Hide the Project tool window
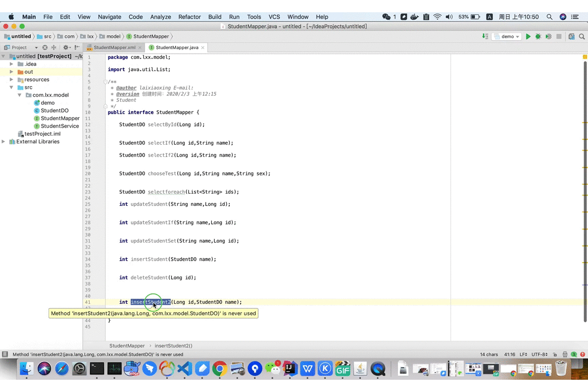This screenshot has width=588, height=392. click(77, 48)
